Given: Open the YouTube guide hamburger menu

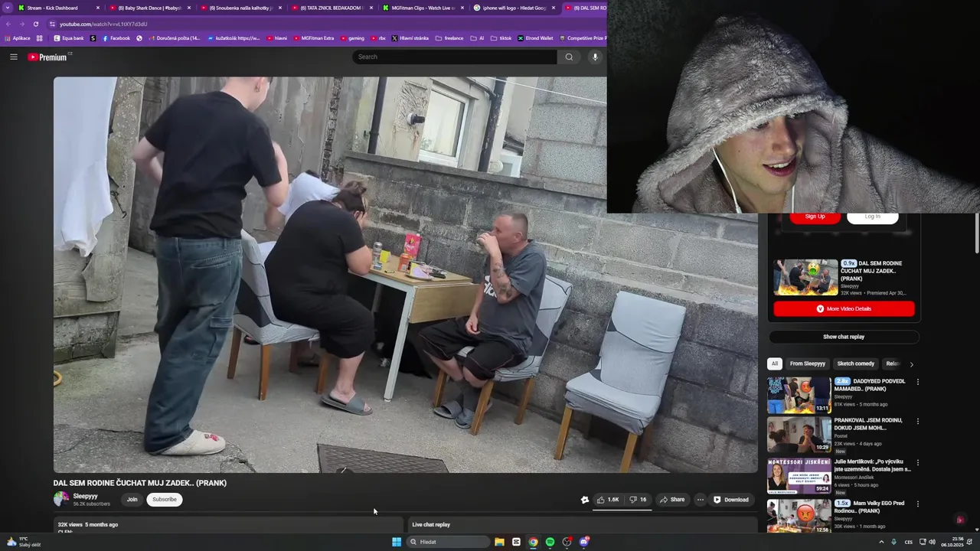Looking at the screenshot, I should (x=13, y=57).
